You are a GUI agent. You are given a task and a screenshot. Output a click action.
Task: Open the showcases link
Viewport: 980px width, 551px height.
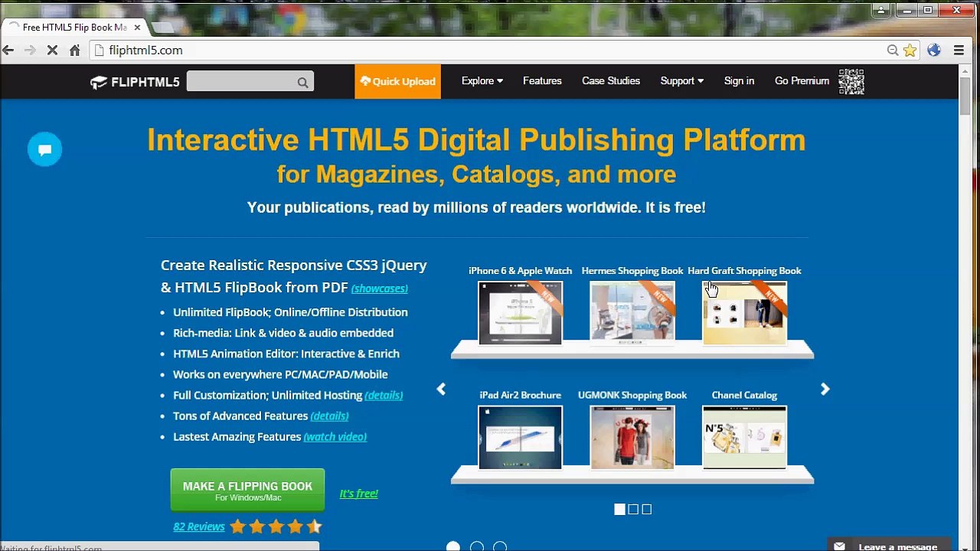(380, 289)
